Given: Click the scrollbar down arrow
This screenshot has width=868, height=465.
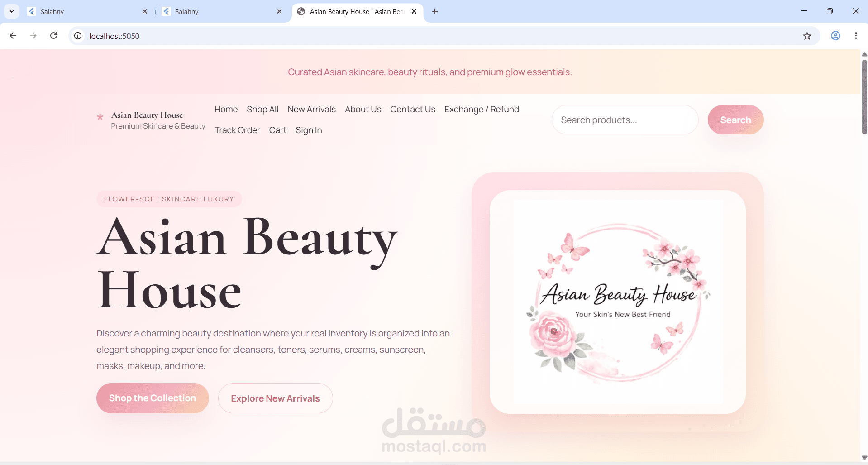Looking at the screenshot, I should [864, 458].
